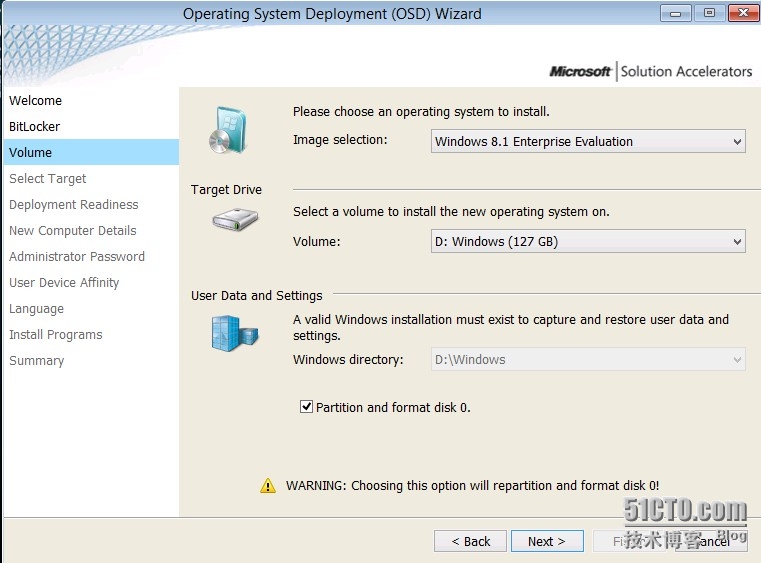761x563 pixels.
Task: Open the Image selection dropdown
Action: (588, 141)
